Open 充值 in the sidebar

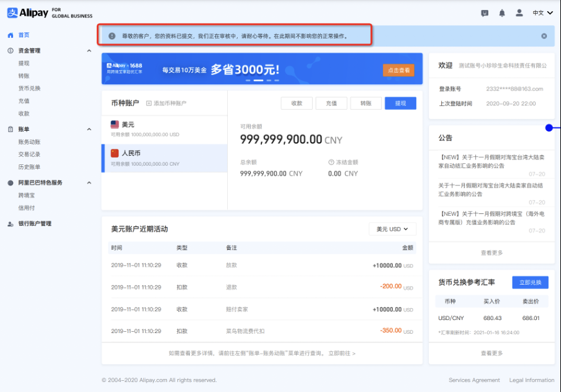point(24,101)
